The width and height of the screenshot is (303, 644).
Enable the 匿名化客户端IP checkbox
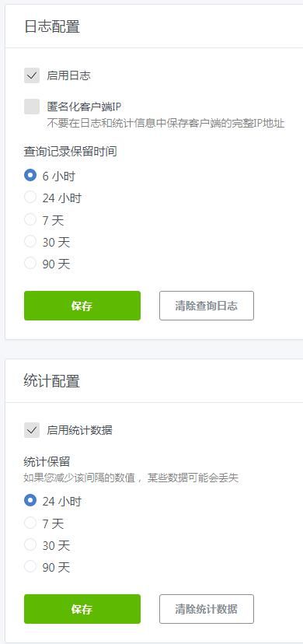32,107
